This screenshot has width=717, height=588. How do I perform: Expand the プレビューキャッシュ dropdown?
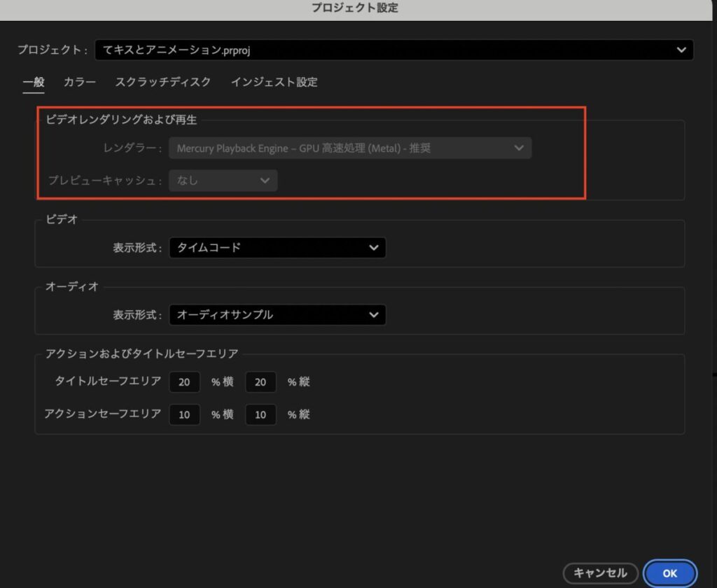point(223,181)
